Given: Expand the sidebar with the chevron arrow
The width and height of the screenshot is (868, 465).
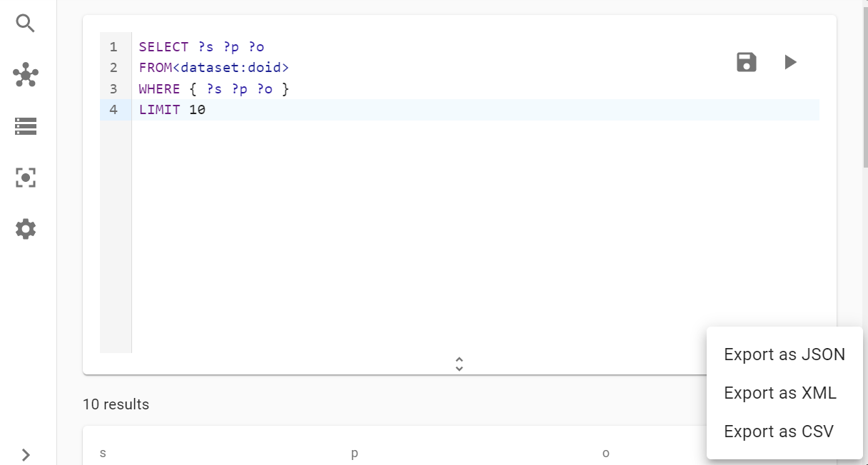Looking at the screenshot, I should pyautogui.click(x=26, y=454).
